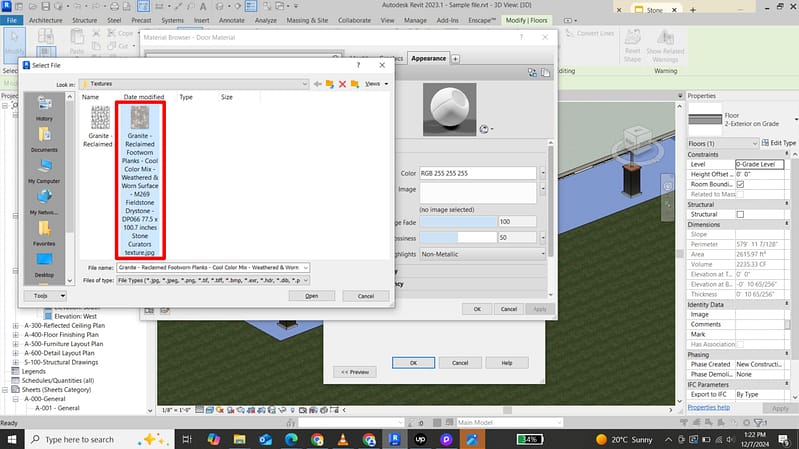The width and height of the screenshot is (799, 449).
Task: Open the Tools dropdown in Select File
Action: (x=45, y=296)
